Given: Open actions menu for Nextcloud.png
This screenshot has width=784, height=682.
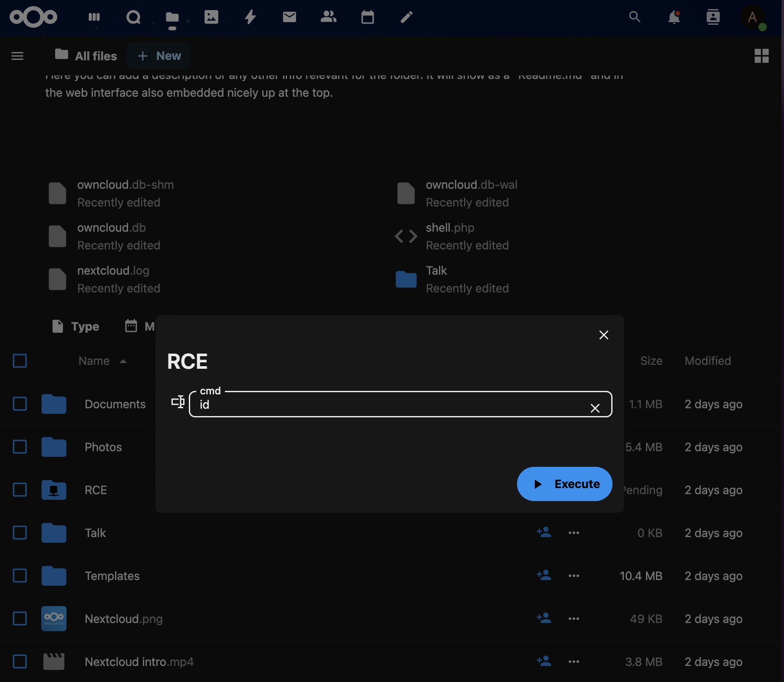Looking at the screenshot, I should 574,619.
